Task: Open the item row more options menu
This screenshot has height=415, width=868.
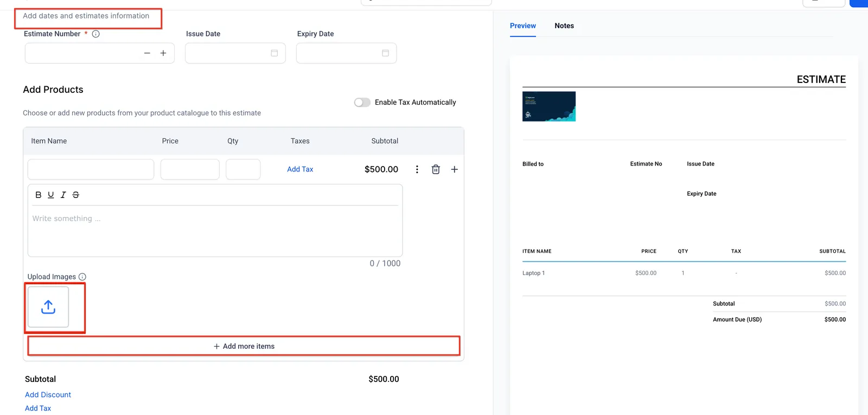Action: [x=417, y=169]
